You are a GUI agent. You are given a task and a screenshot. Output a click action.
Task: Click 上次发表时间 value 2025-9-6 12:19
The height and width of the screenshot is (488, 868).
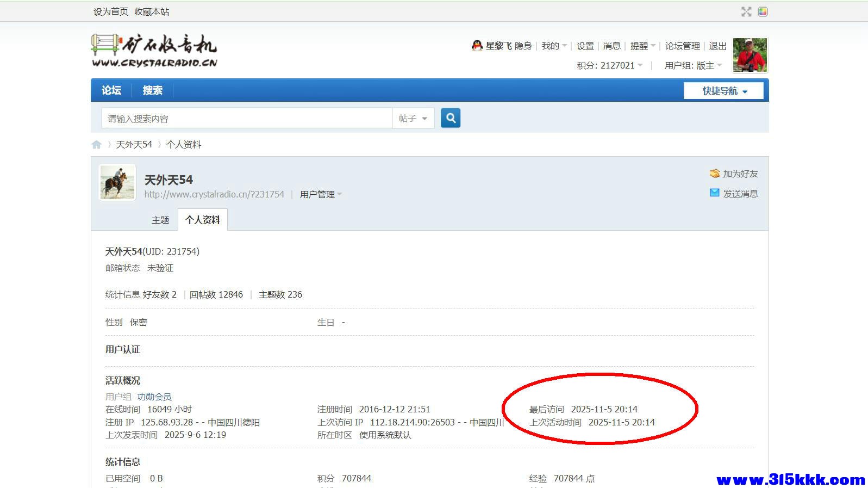pyautogui.click(x=195, y=435)
